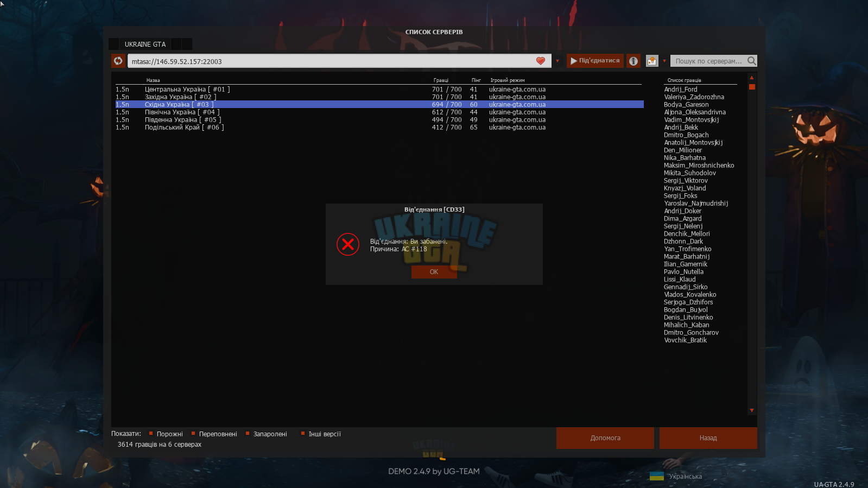Go back using 'Назад' button
Screen dimensions: 868x488
pos(708,438)
